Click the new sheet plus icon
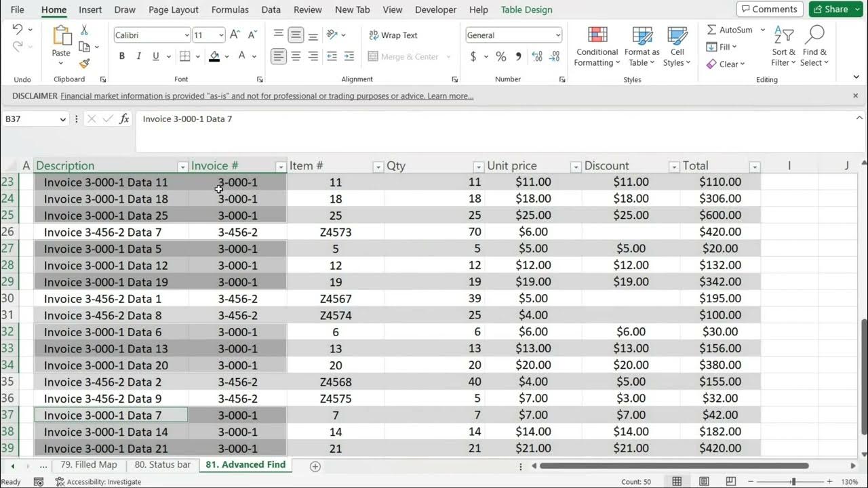The width and height of the screenshot is (868, 488). click(315, 466)
